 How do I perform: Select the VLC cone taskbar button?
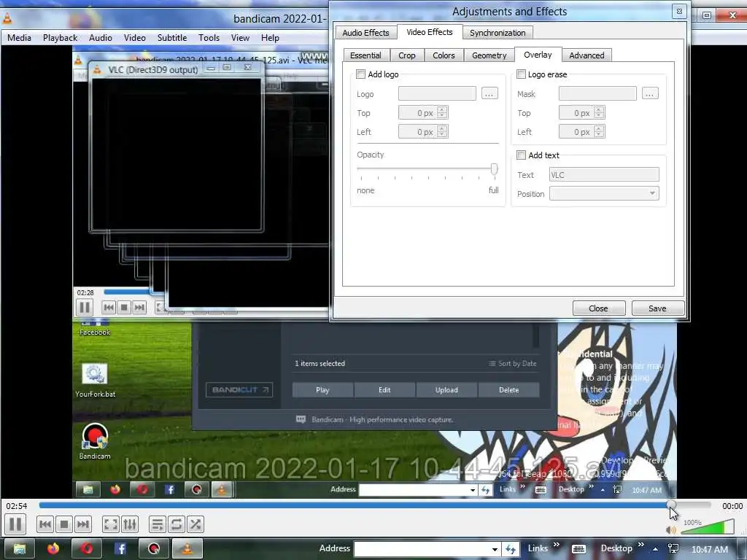[187, 548]
